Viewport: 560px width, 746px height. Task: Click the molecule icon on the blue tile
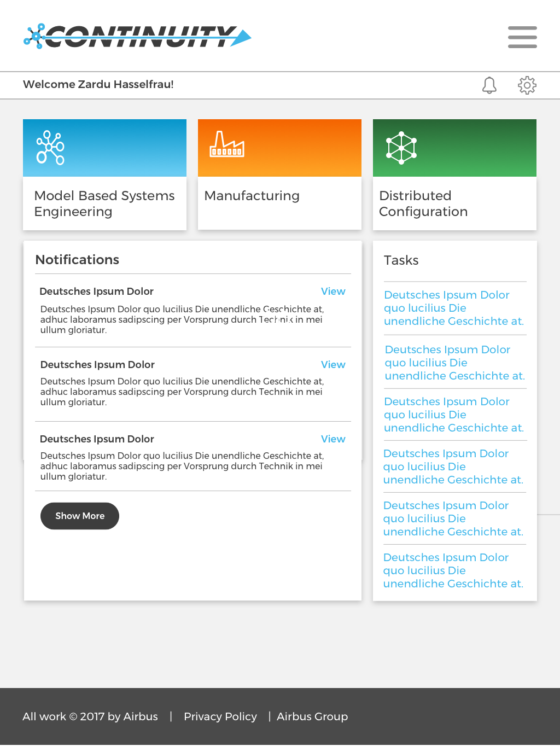(x=50, y=148)
